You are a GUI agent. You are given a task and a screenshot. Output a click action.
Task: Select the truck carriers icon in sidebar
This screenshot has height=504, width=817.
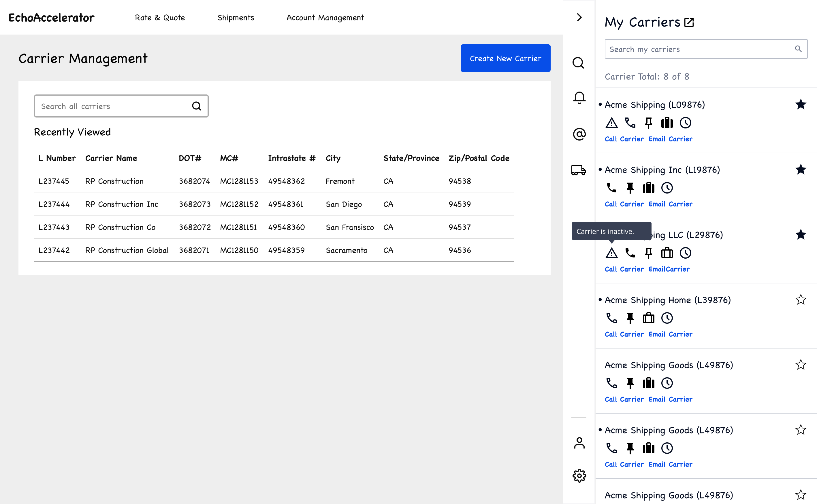579,170
